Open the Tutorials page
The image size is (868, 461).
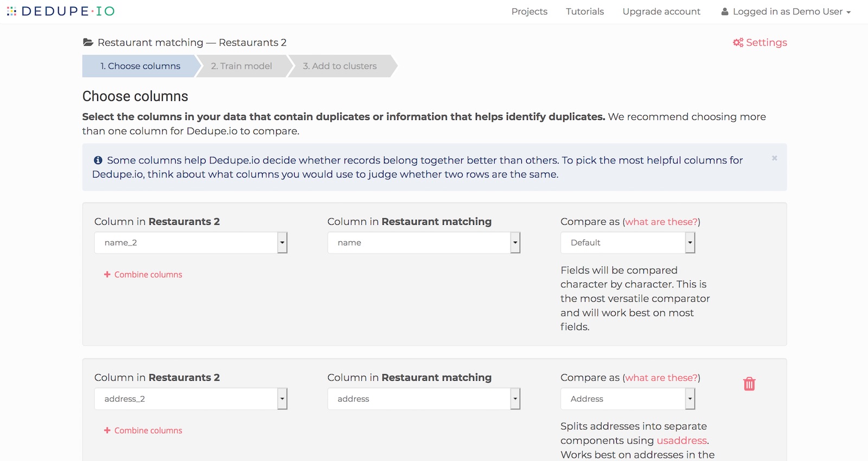tap(584, 11)
